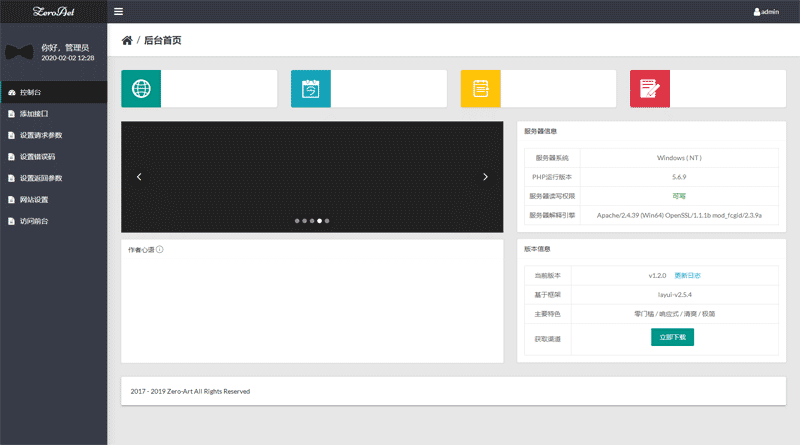Viewport: 800px width, 445px height.
Task: Click the 立即下载 button
Action: pos(672,337)
